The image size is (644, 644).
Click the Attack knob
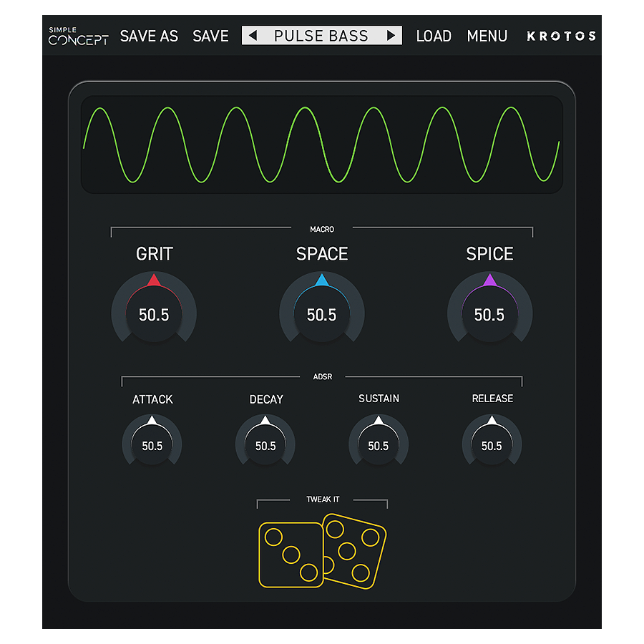coord(152,442)
